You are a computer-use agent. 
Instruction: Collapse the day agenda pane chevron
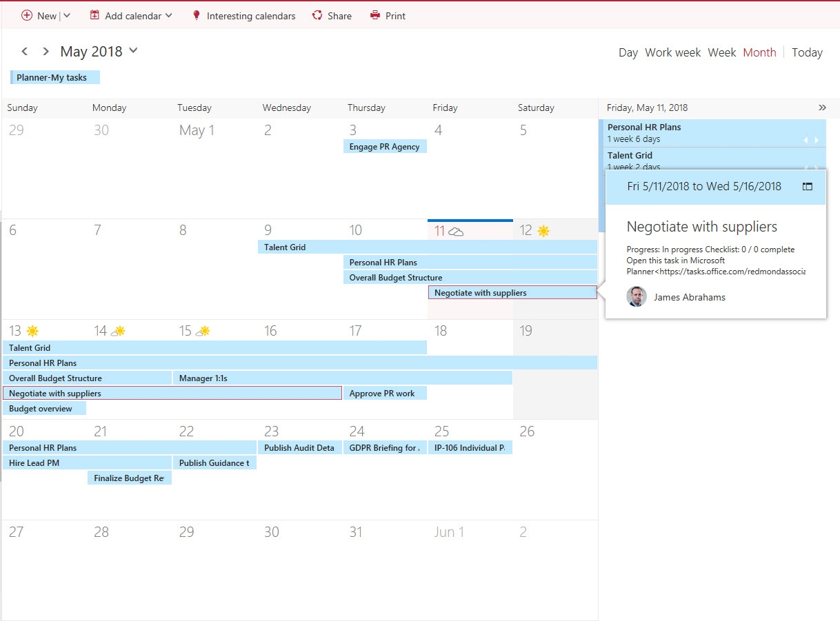pos(822,108)
